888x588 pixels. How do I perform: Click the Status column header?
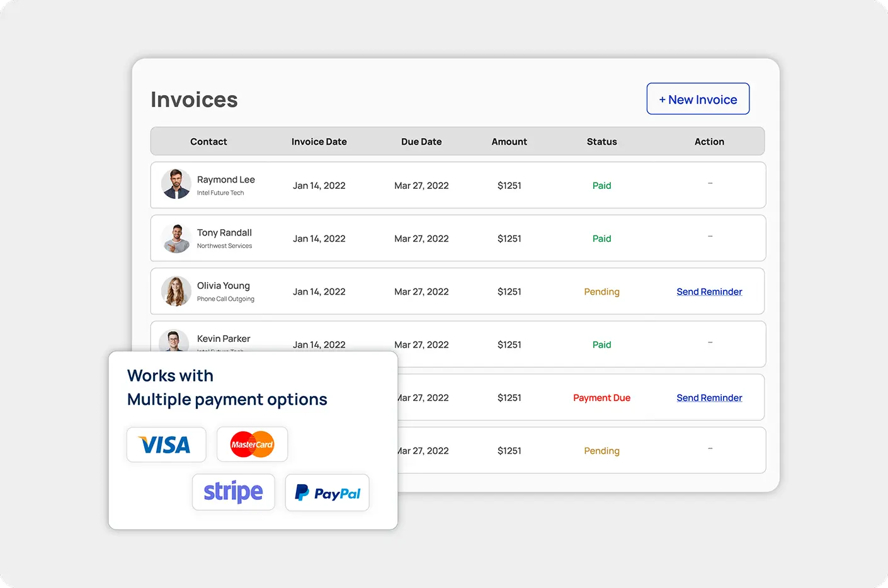(x=601, y=141)
